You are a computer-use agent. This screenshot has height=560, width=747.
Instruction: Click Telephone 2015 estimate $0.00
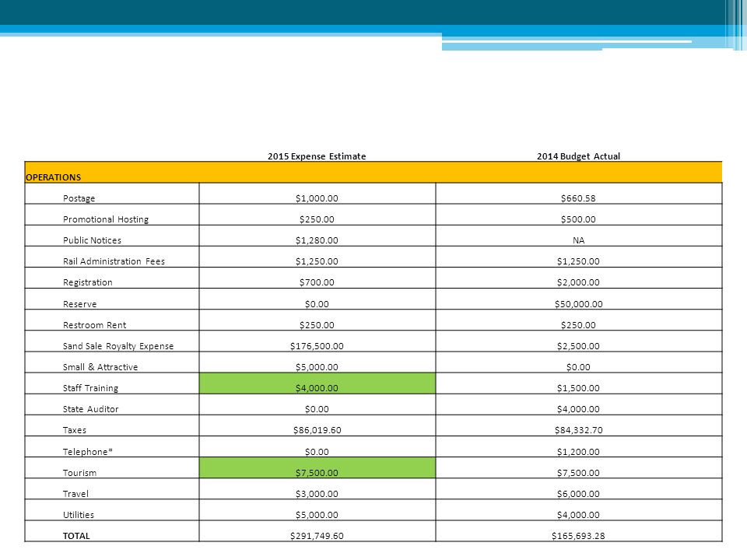tap(317, 451)
